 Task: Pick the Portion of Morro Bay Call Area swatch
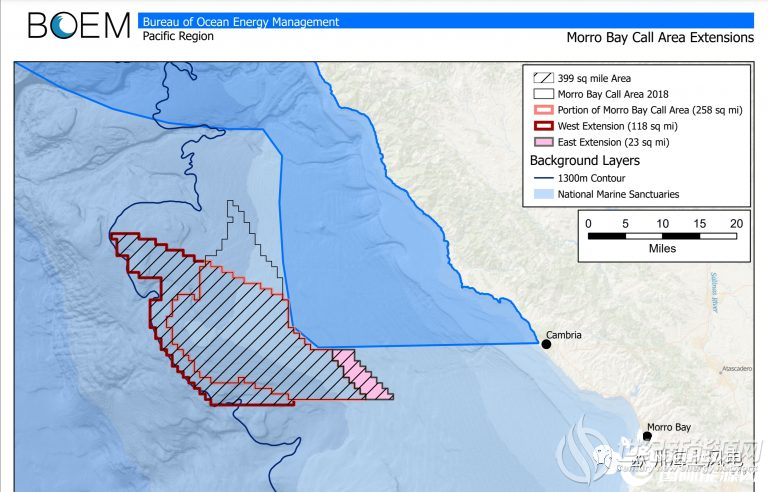click(x=541, y=110)
